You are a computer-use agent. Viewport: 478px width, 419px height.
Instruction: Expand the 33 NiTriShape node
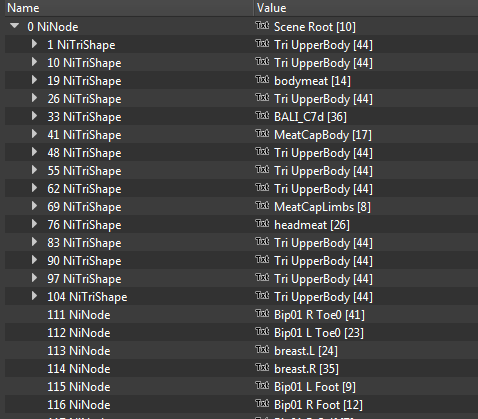pyautogui.click(x=34, y=116)
